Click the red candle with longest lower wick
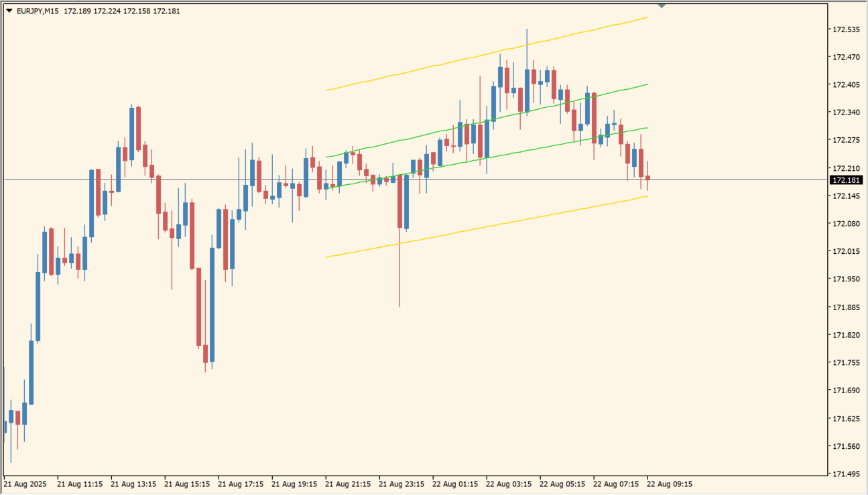868x495 pixels. (x=399, y=201)
